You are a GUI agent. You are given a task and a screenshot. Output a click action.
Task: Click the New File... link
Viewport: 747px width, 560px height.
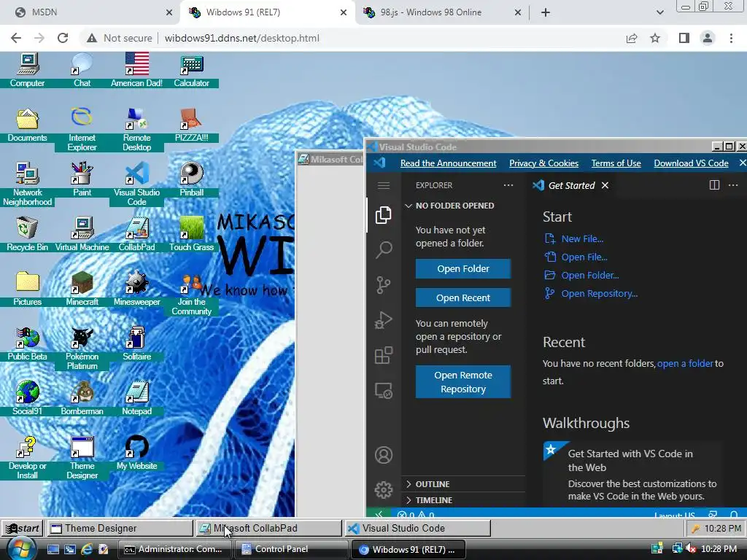574,238
